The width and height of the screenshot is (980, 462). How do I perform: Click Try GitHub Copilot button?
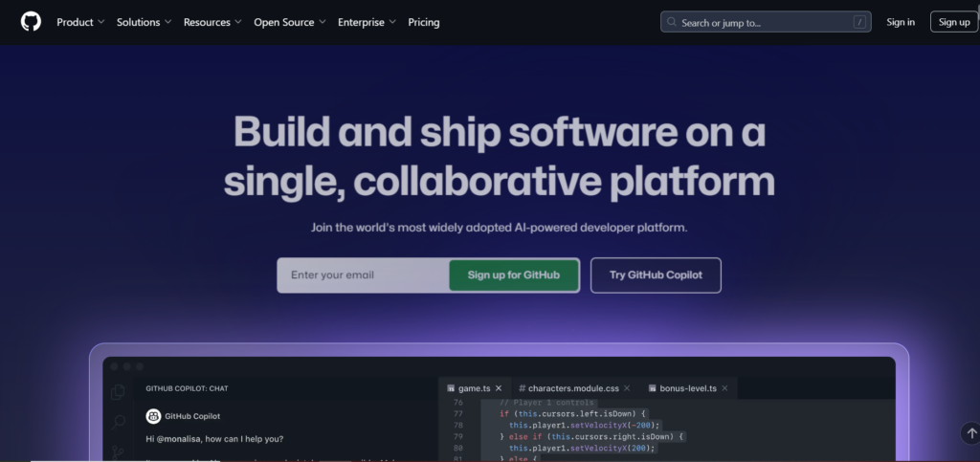(x=656, y=275)
